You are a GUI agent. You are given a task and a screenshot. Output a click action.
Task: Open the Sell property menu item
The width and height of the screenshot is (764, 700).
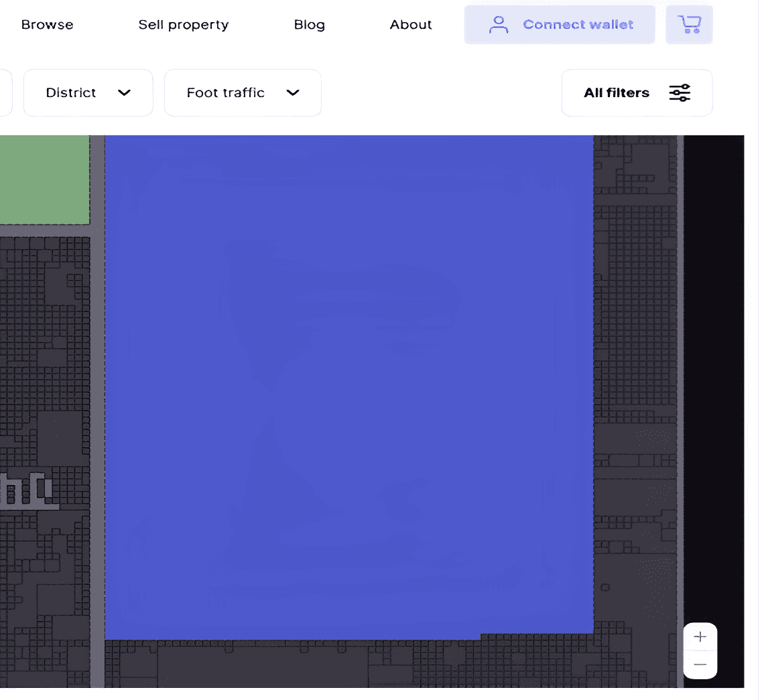[183, 25]
